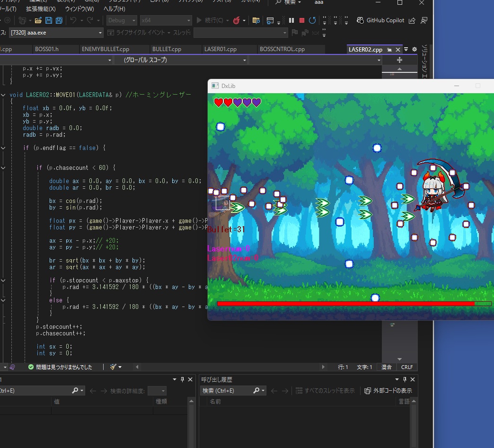Send feedback icon at toolbar end
Viewport: 494px width, 448px height.
[x=424, y=20]
